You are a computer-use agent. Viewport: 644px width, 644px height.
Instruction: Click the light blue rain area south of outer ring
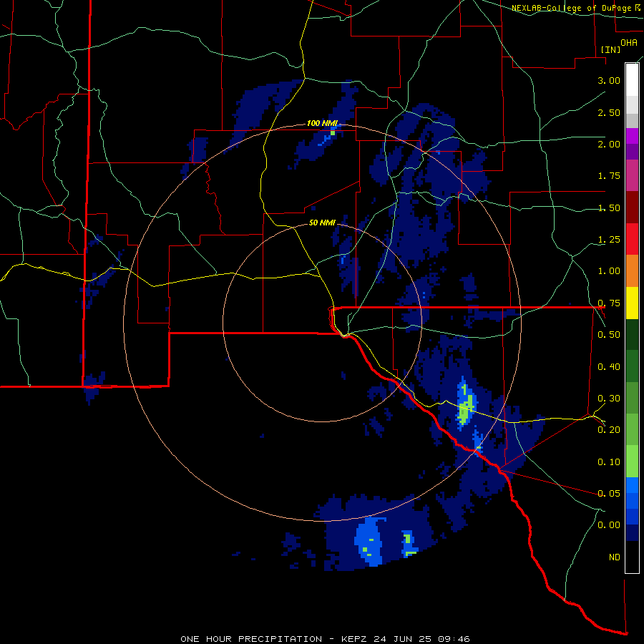click(369, 542)
